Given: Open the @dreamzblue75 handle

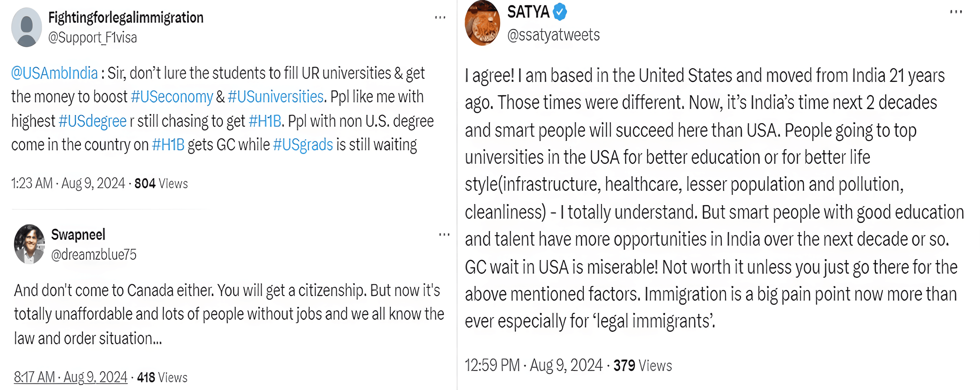Looking at the screenshot, I should click(x=94, y=255).
